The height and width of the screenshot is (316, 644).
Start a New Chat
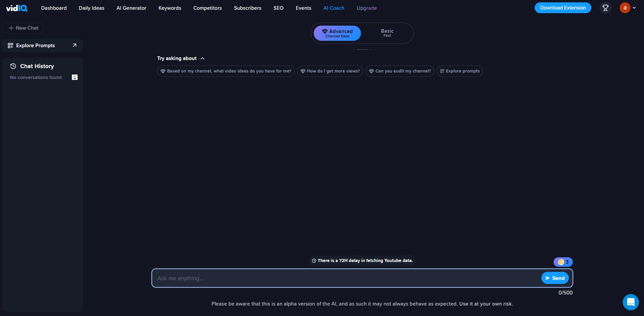pos(23,28)
